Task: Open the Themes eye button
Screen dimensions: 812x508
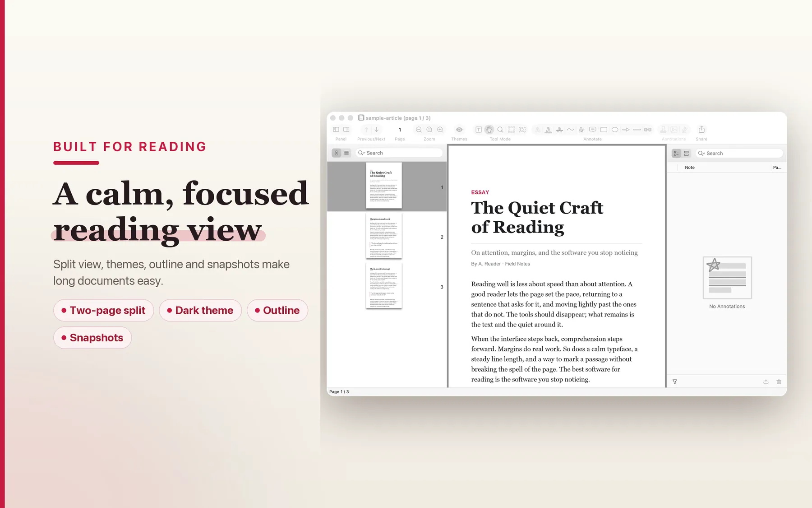Action: [x=459, y=130]
